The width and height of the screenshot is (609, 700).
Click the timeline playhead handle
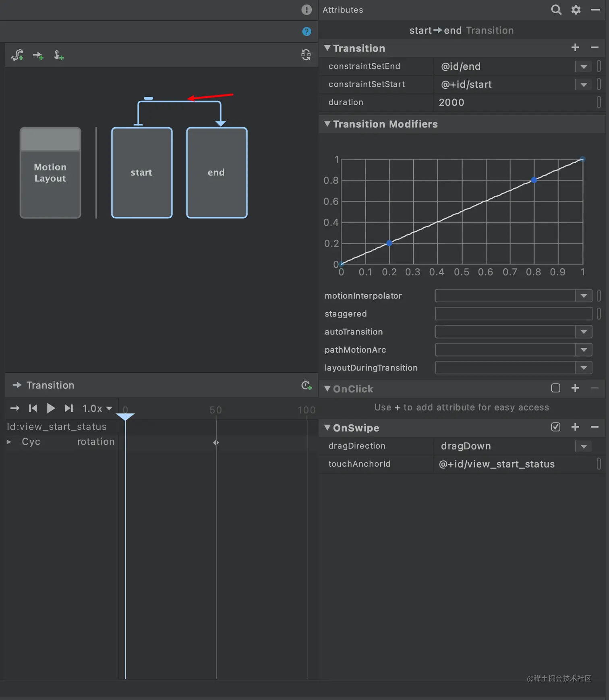(125, 416)
